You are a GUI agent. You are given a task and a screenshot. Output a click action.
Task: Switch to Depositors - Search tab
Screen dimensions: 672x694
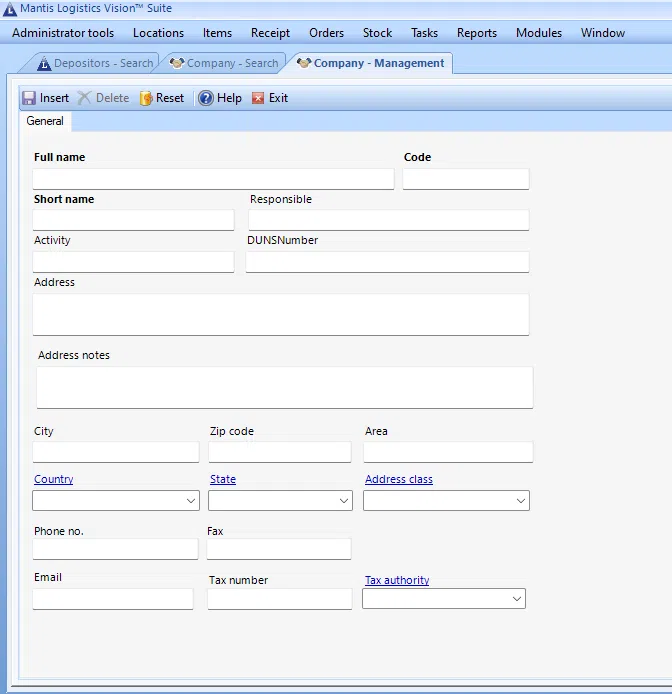(x=95, y=63)
